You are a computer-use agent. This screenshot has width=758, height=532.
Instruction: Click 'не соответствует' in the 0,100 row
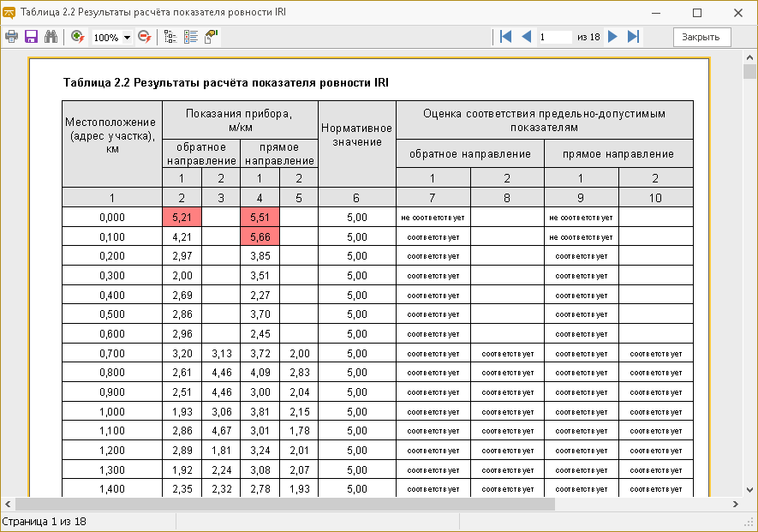pyautogui.click(x=581, y=237)
